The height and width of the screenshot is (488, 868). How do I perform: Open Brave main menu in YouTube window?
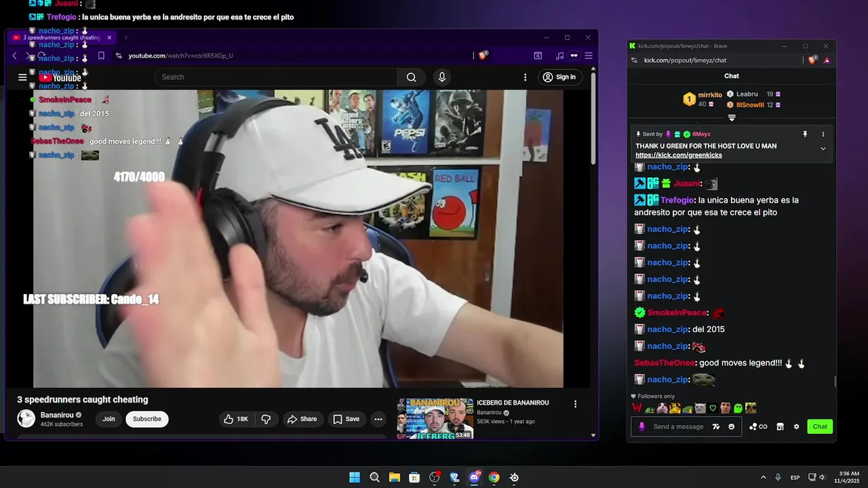589,56
